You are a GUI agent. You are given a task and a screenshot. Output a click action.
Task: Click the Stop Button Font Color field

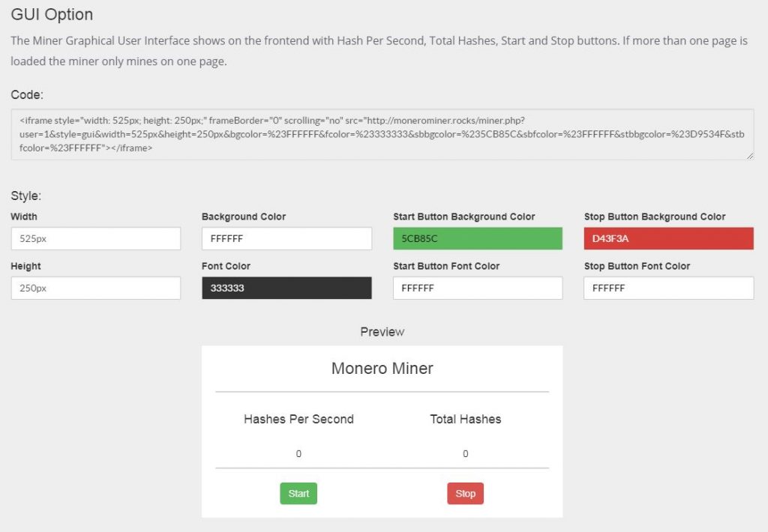(668, 288)
